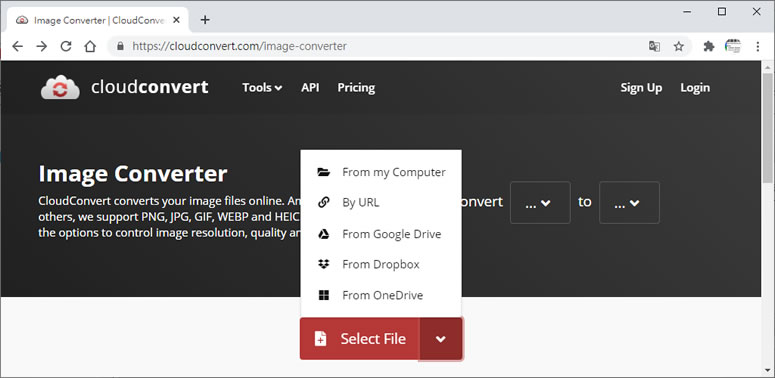
Task: Switch to the Image Converter browser tab
Action: coord(98,20)
